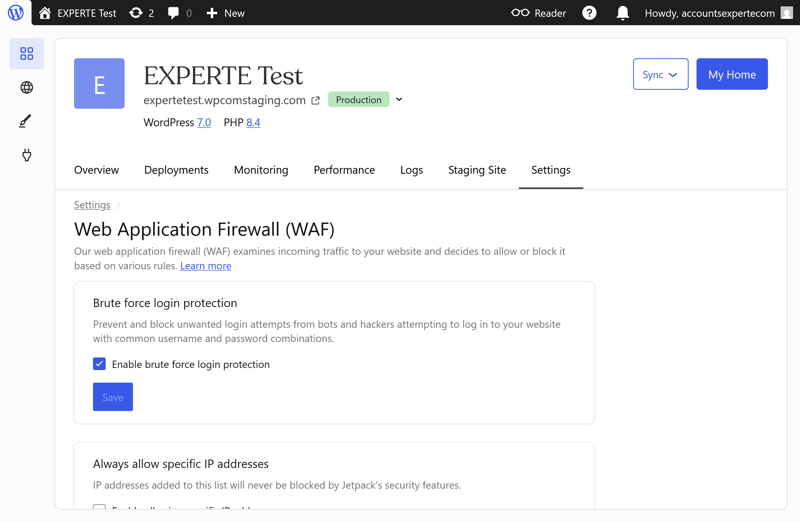This screenshot has width=800, height=522.
Task: Open the PHP 8.4 version link
Action: (x=253, y=122)
